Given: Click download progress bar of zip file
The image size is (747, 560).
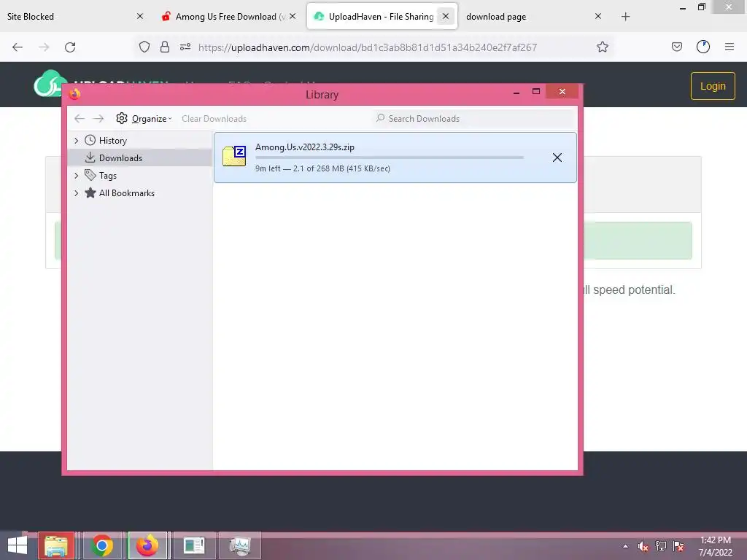Looking at the screenshot, I should [x=390, y=157].
